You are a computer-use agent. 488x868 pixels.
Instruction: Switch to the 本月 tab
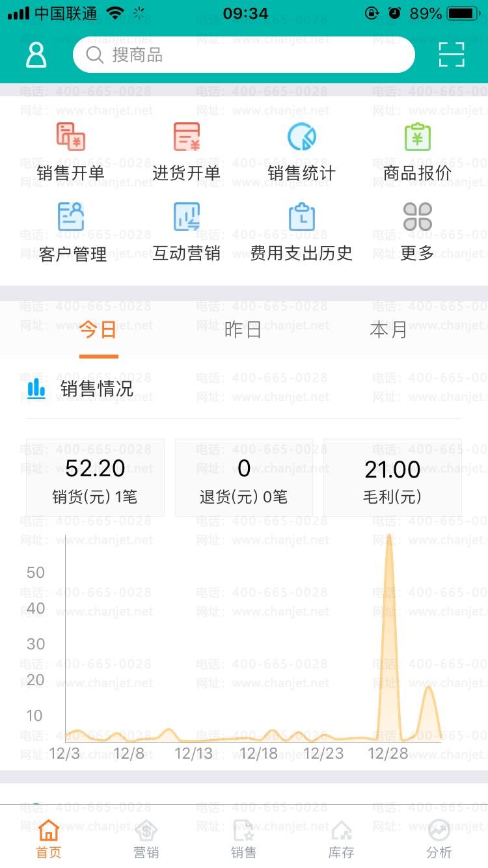coord(388,330)
